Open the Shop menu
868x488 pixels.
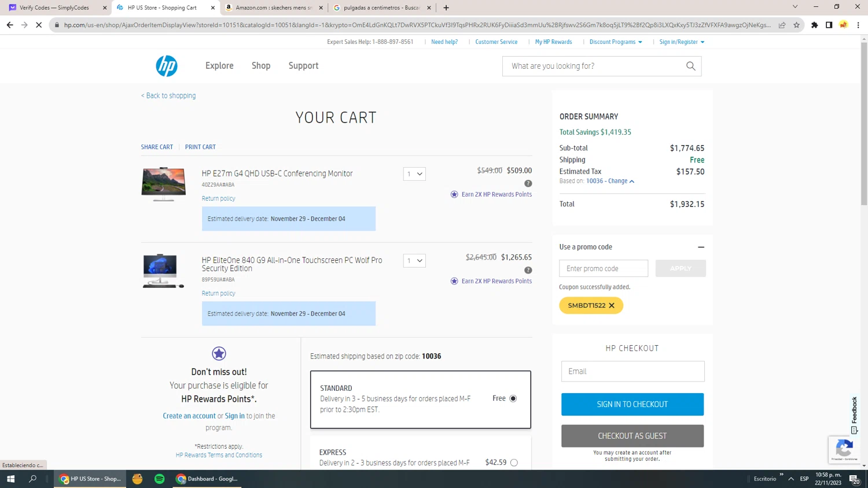click(261, 66)
